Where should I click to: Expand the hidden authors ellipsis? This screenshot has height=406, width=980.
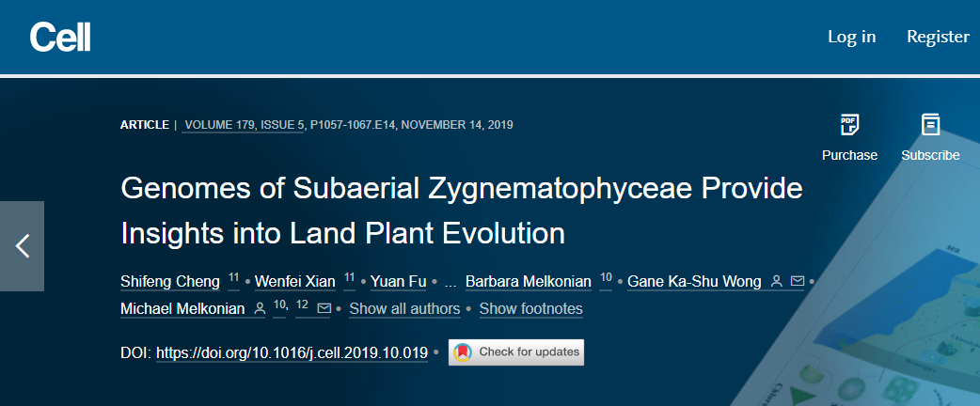point(450,282)
